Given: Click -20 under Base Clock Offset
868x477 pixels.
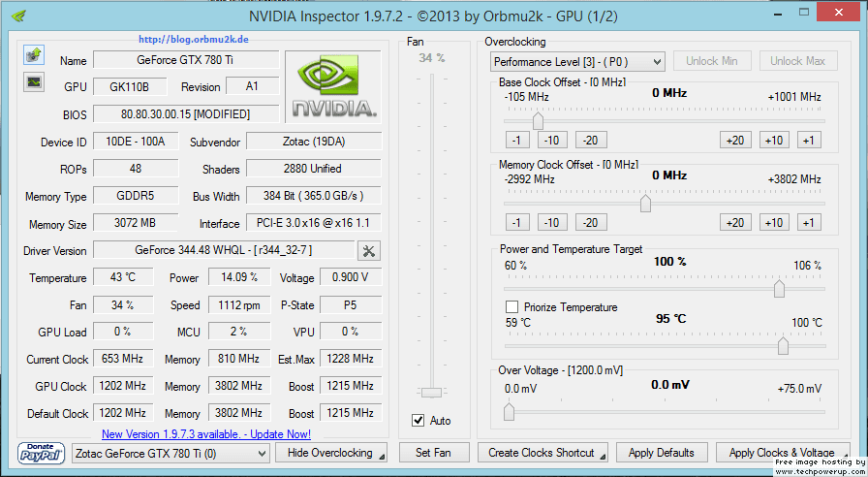Looking at the screenshot, I should (591, 141).
